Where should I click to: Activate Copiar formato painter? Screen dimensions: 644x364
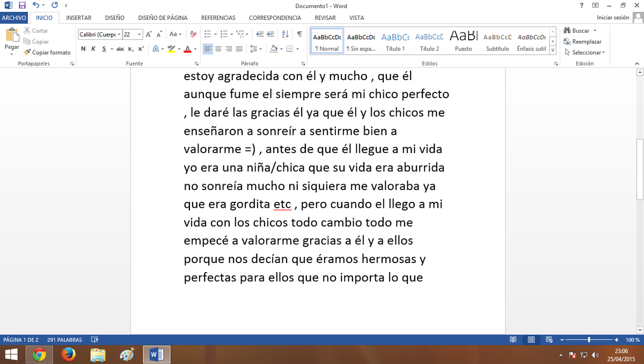click(x=47, y=52)
